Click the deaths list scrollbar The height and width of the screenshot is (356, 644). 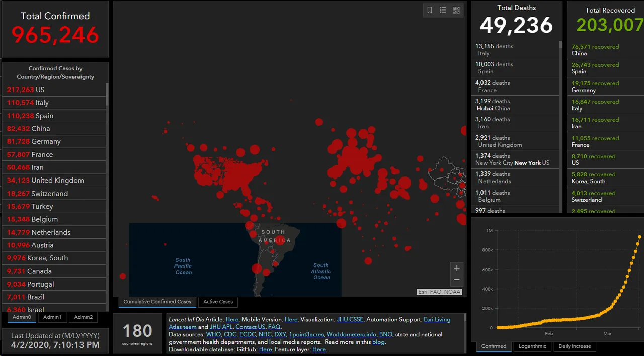tap(561, 50)
